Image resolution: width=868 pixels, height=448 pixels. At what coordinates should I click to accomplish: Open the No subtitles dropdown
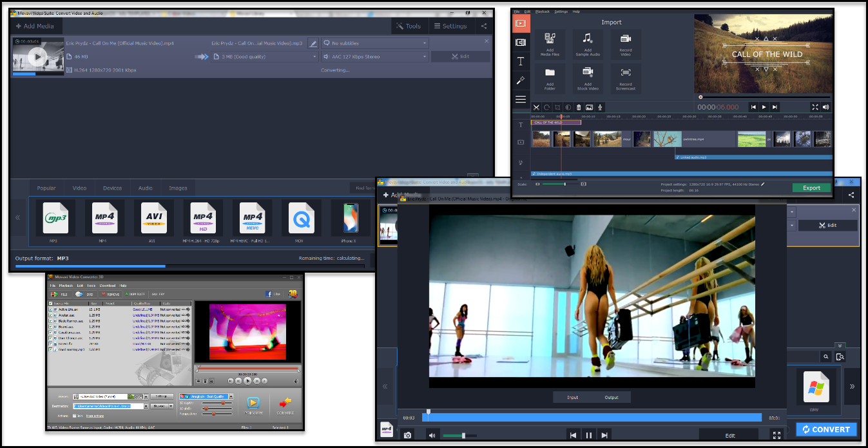[375, 43]
